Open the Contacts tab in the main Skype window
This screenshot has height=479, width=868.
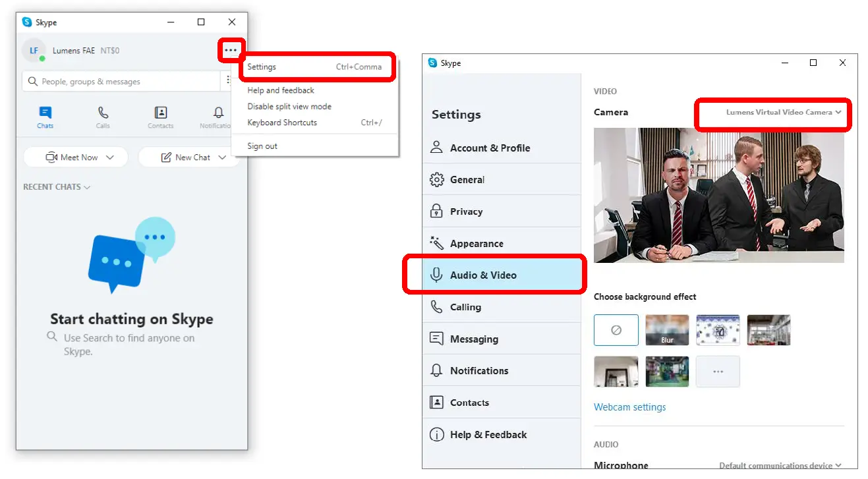pos(161,117)
